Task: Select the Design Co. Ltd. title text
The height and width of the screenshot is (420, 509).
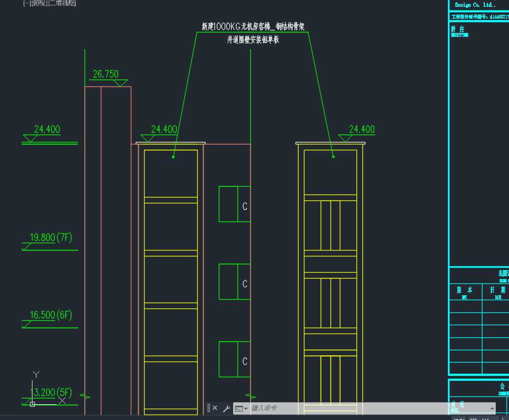Action: [475, 5]
